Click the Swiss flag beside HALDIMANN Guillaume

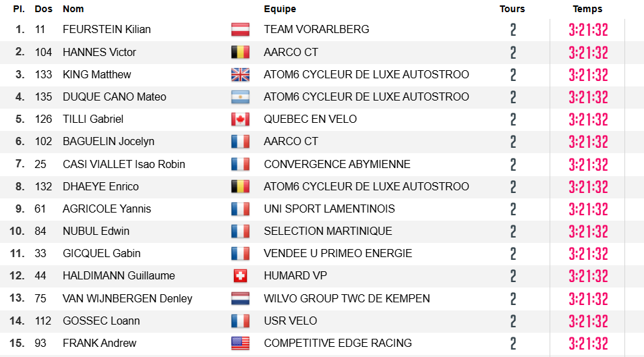(x=240, y=275)
